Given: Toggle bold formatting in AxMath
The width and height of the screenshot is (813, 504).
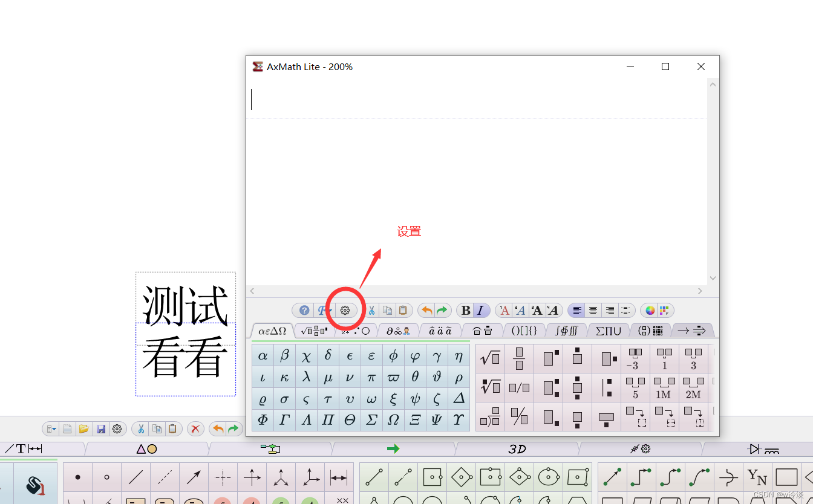Looking at the screenshot, I should [466, 311].
